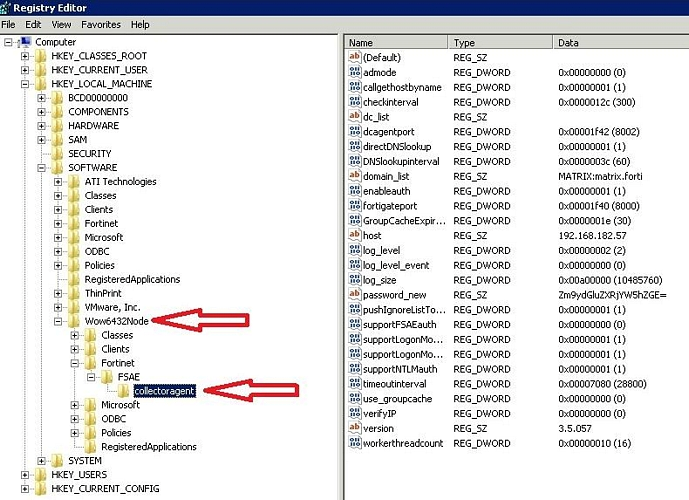Click the string icon beside version

tap(354, 428)
